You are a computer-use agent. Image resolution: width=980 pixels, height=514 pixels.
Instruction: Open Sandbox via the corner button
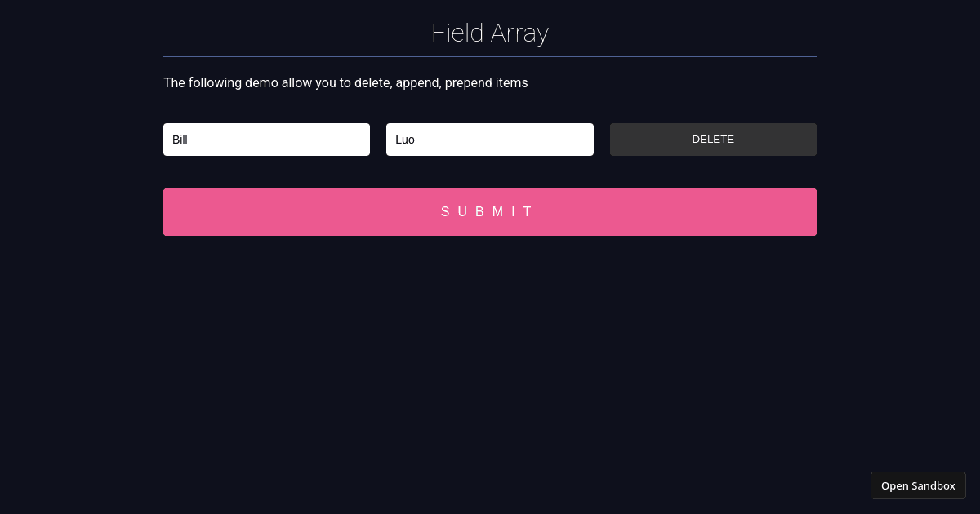(918, 485)
